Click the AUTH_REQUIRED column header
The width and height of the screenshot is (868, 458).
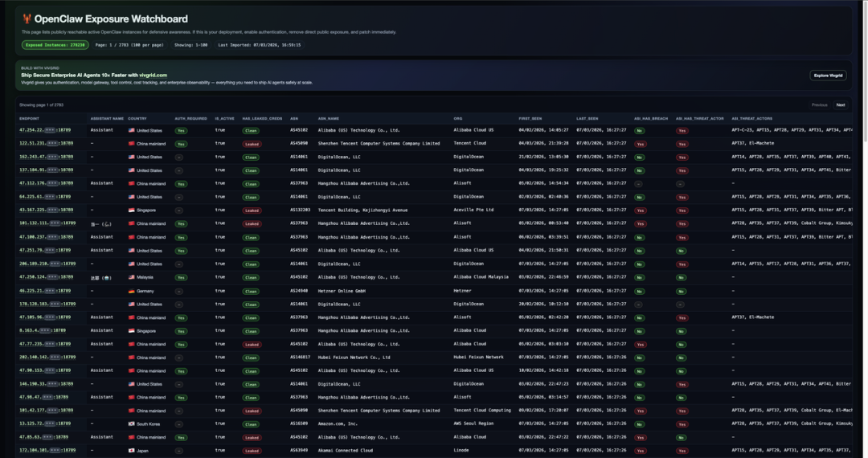pyautogui.click(x=191, y=118)
